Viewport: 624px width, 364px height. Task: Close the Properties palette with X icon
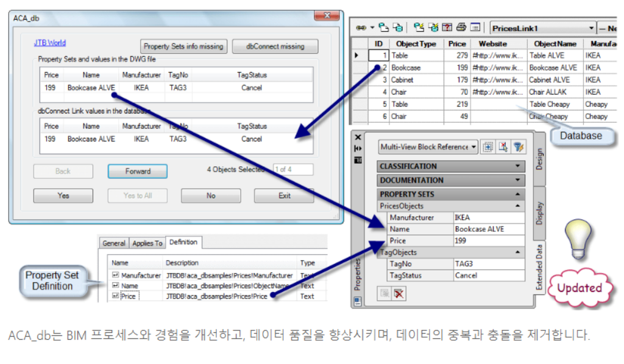(x=358, y=137)
